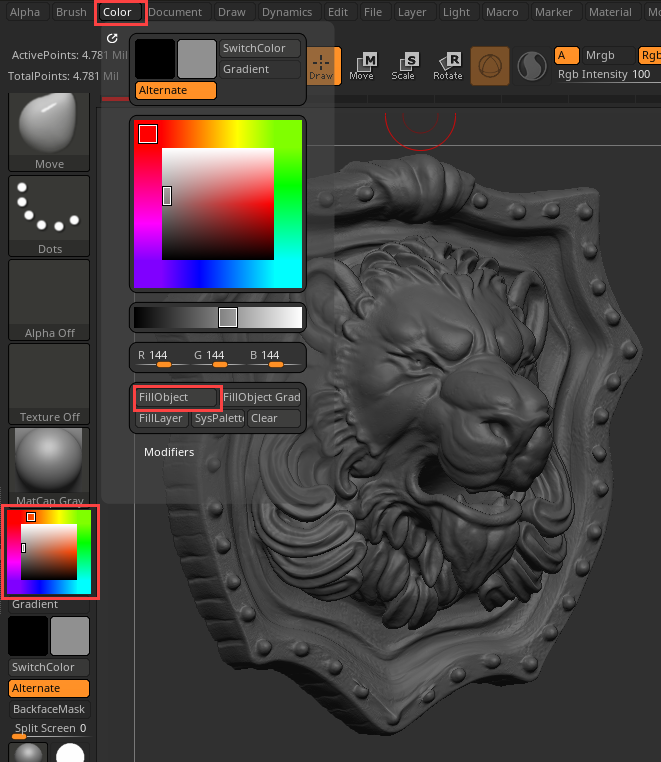This screenshot has height=762, width=661.
Task: Toggle the orange Gizmo 3D icon
Action: (x=490, y=66)
